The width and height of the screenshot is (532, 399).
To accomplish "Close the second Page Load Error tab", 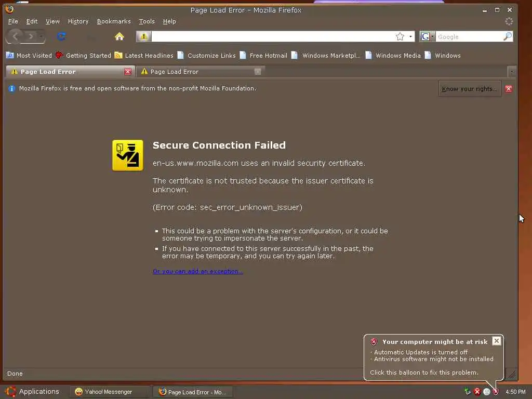I will tap(258, 72).
